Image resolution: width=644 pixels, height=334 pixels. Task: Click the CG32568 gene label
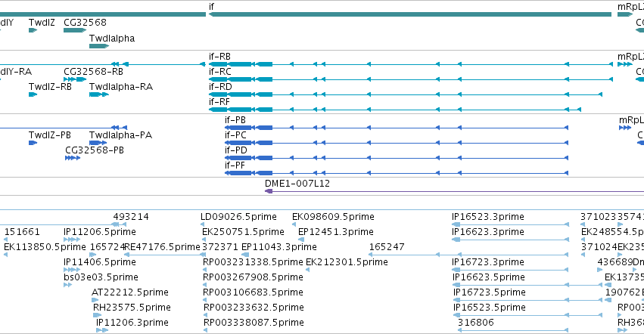[85, 23]
